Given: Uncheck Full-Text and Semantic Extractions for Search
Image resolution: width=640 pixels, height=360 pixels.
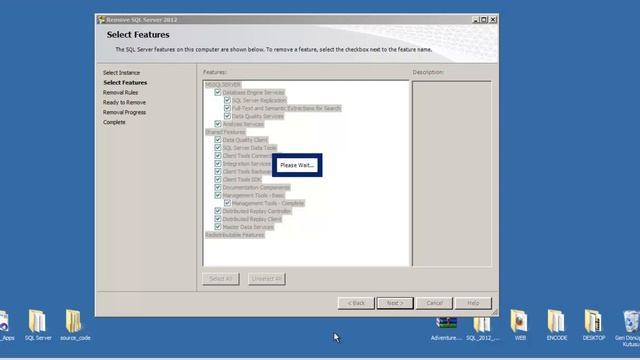Looking at the screenshot, I should coord(227,108).
